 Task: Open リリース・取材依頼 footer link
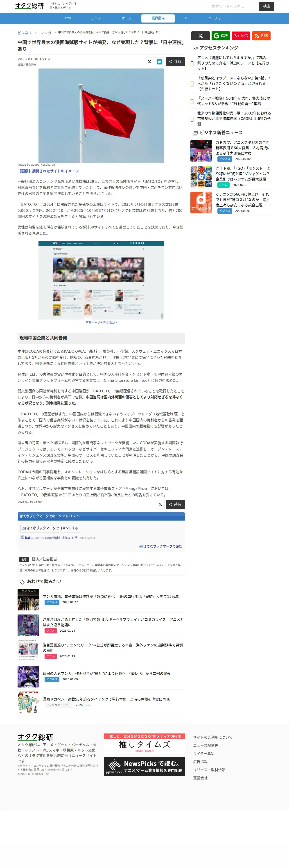(209, 770)
